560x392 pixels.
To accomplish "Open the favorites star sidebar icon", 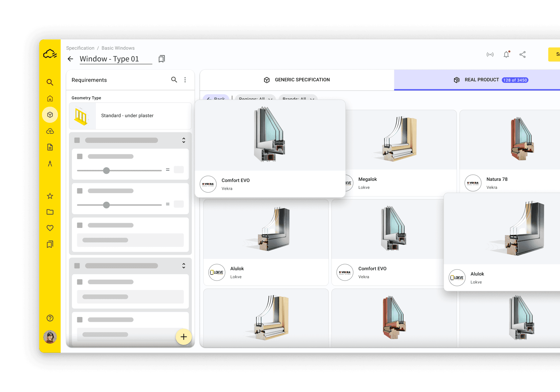I will (50, 196).
